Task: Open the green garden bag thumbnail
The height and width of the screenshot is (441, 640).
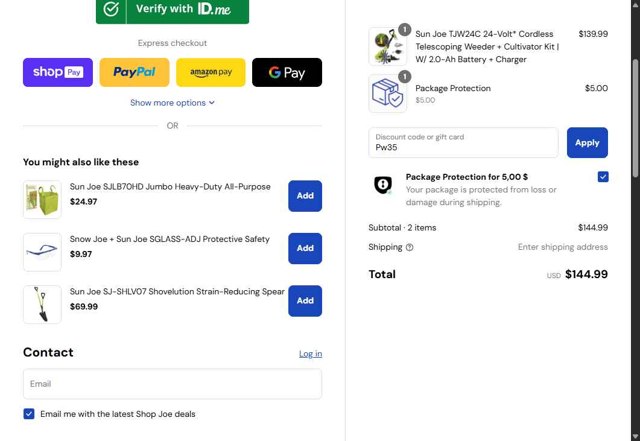Action: coord(42,200)
